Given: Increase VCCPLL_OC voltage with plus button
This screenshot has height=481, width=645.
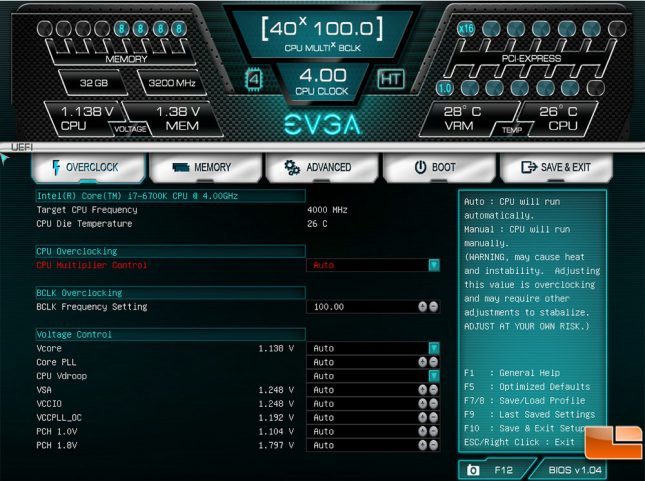Looking at the screenshot, I should (x=422, y=418).
